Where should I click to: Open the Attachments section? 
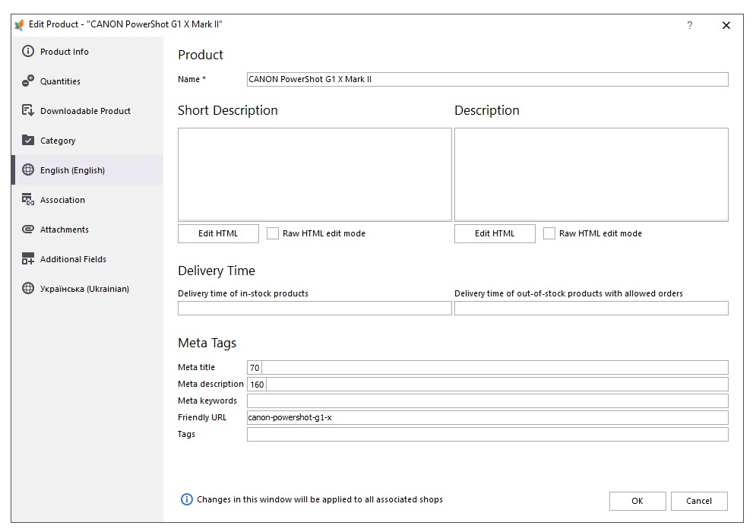point(87,230)
